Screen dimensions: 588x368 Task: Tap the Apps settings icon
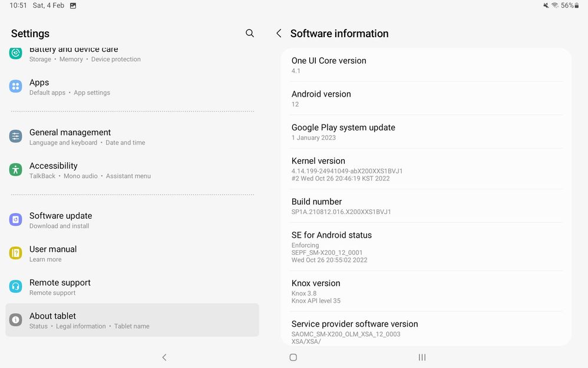(15, 86)
